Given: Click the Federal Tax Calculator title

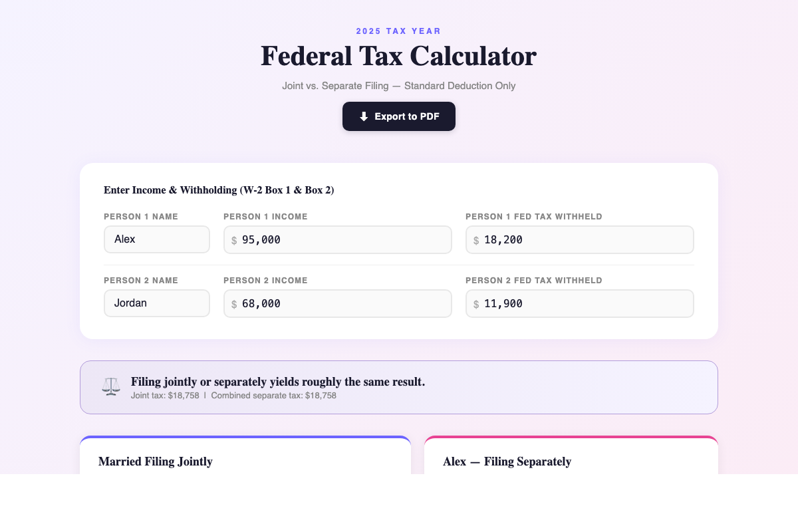Looking at the screenshot, I should 398,56.
